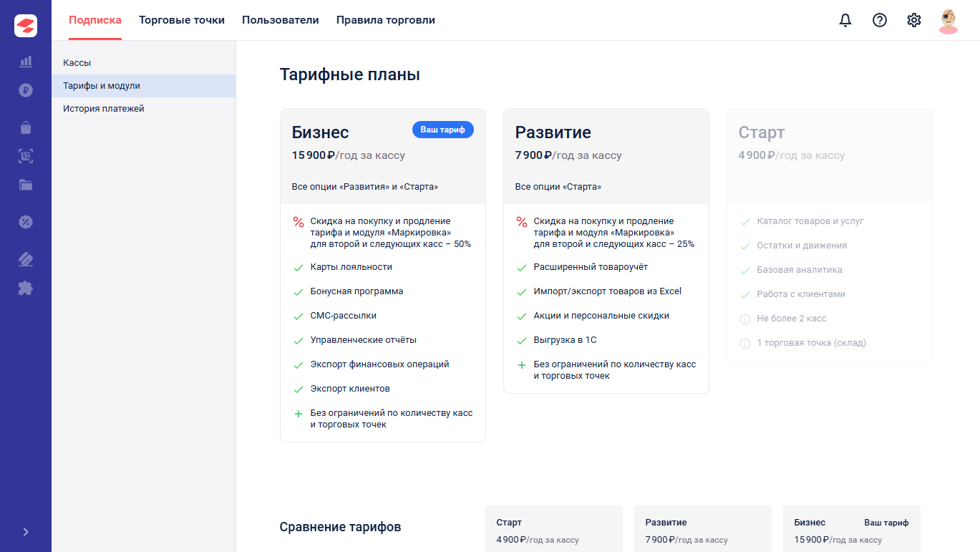980x552 pixels.
Task: Click Импорт/экспорт товаров из Excel feature
Action: coord(608,291)
